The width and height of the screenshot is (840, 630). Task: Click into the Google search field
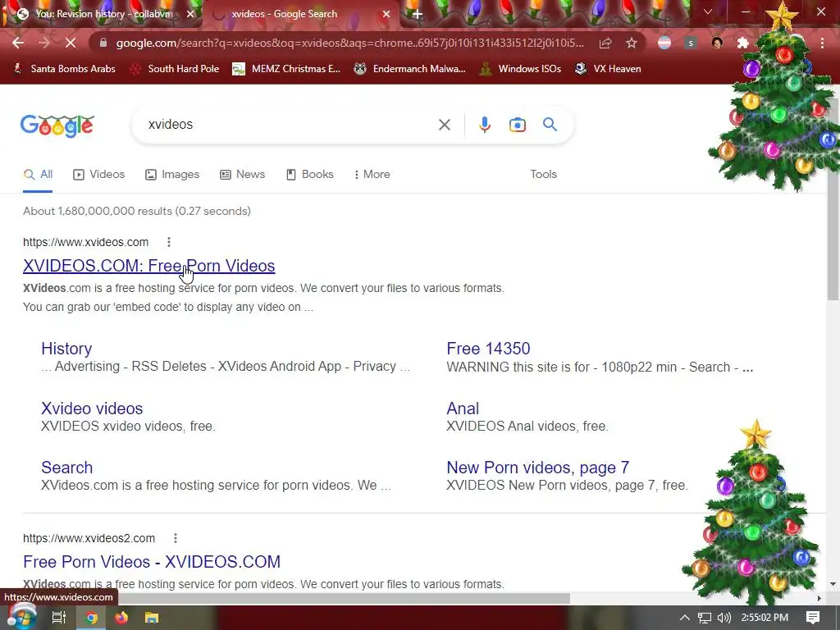(290, 125)
